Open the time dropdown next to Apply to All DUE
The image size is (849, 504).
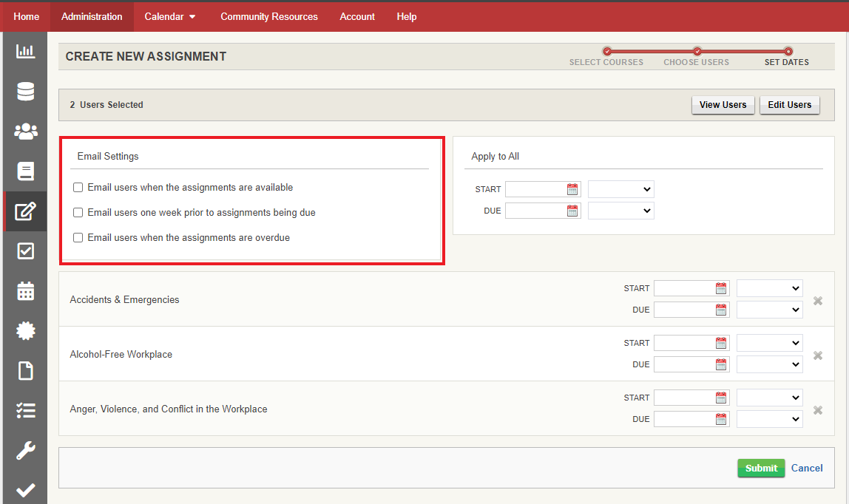click(x=620, y=210)
